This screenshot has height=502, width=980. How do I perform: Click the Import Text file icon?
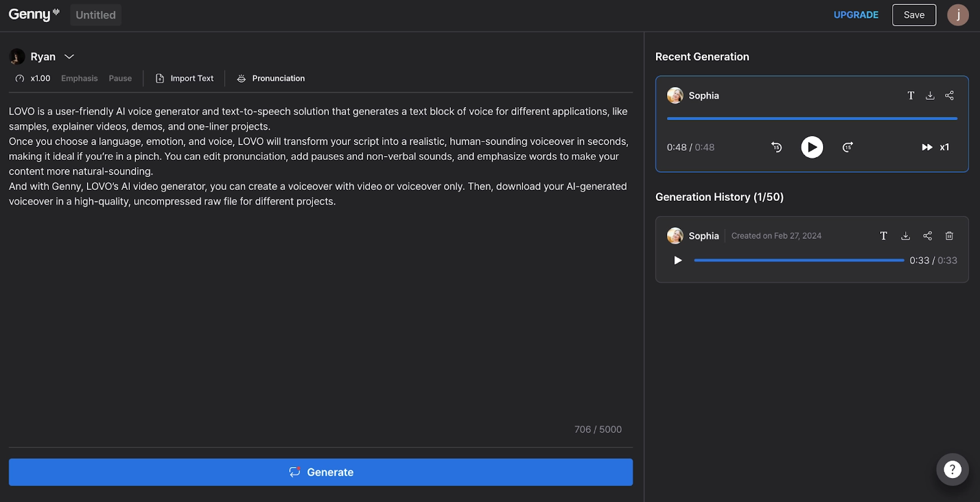(160, 78)
